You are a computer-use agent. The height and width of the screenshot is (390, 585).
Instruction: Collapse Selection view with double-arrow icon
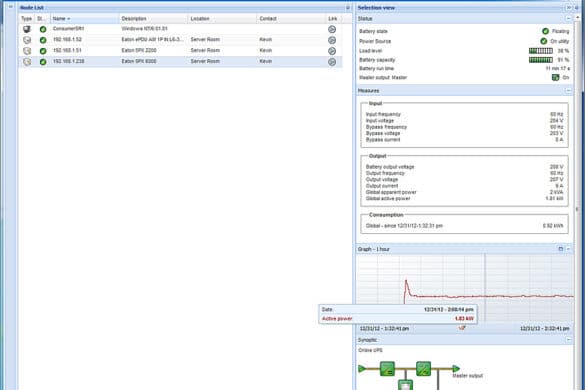(x=569, y=7)
